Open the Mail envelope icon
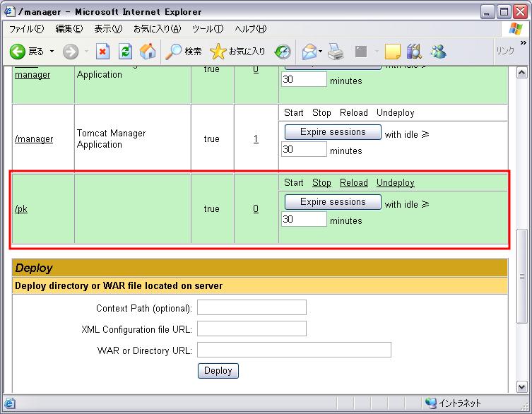This screenshot has width=532, height=414. pos(309,52)
